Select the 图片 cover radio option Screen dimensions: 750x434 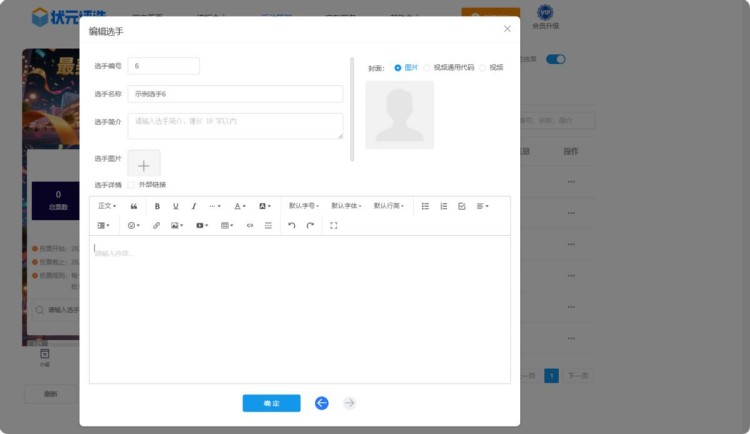[x=398, y=68]
